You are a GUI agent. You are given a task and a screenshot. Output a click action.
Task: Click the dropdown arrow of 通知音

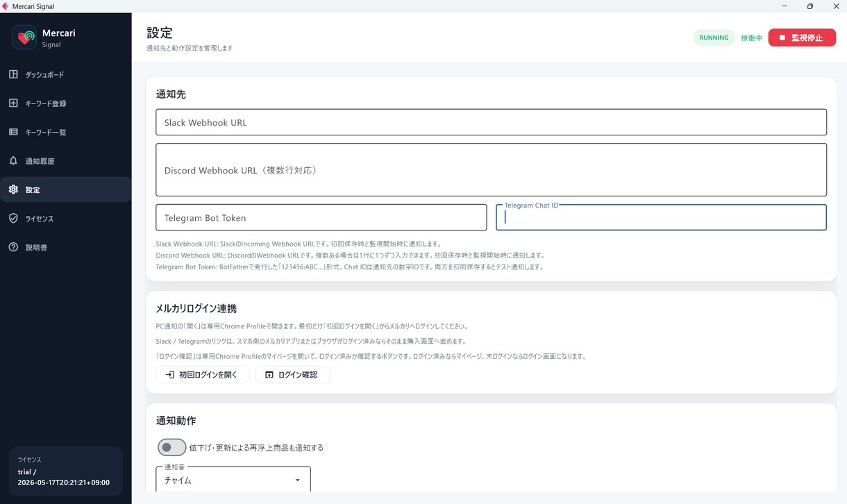point(298,480)
